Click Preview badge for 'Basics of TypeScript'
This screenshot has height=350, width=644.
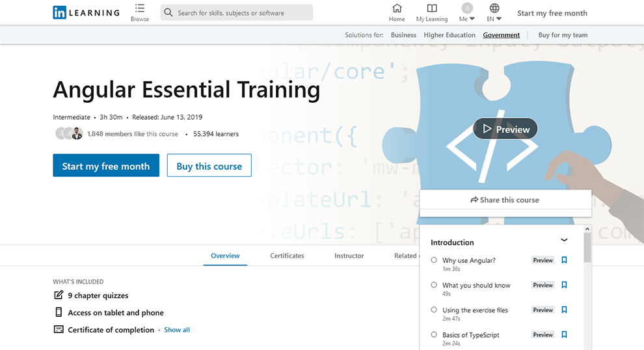tap(543, 335)
